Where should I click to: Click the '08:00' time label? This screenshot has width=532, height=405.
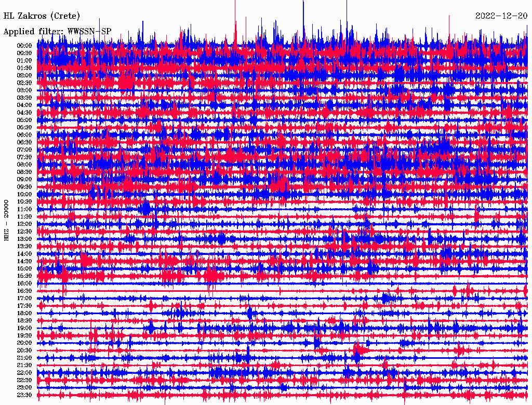pyautogui.click(x=24, y=165)
